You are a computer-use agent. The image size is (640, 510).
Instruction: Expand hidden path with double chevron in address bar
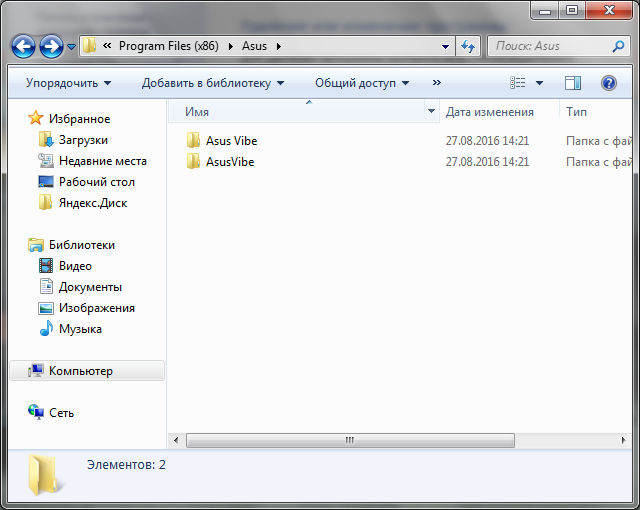coord(107,46)
